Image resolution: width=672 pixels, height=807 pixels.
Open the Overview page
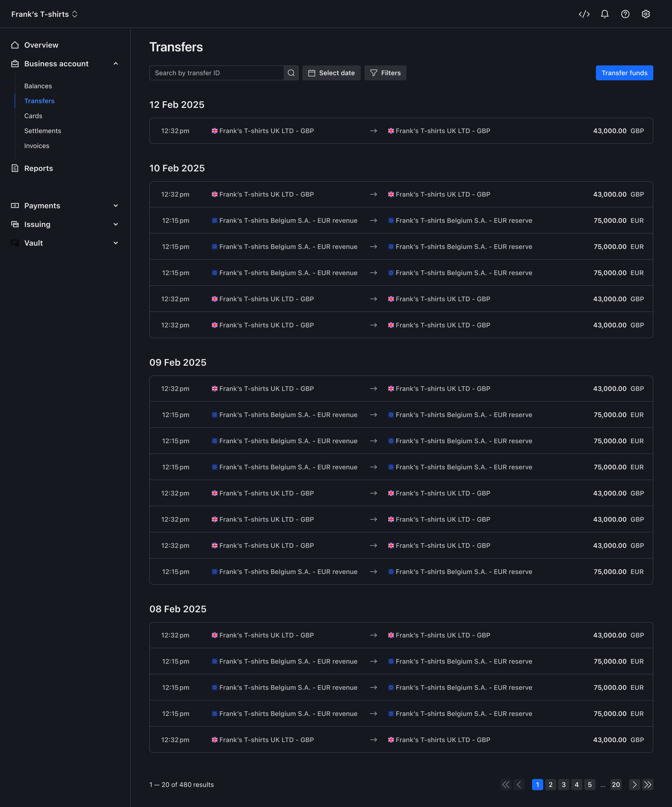tap(41, 45)
